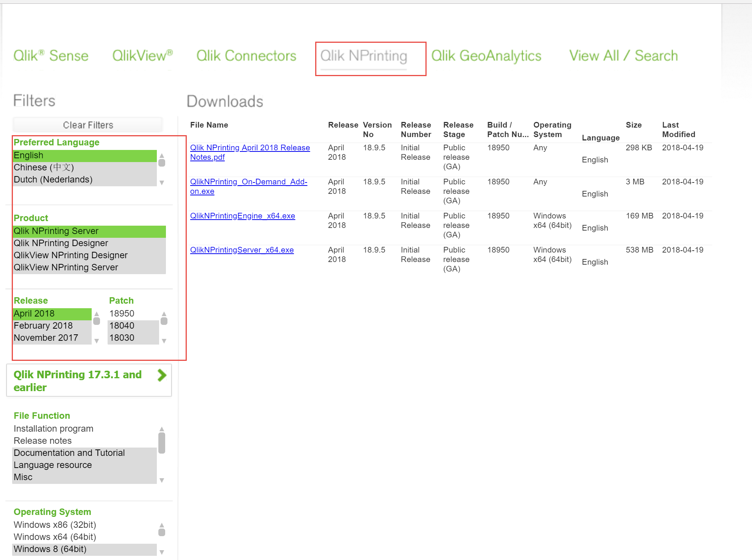The height and width of the screenshot is (560, 752).
Task: Select Qlik NPrinting Server product filter
Action: tap(89, 231)
